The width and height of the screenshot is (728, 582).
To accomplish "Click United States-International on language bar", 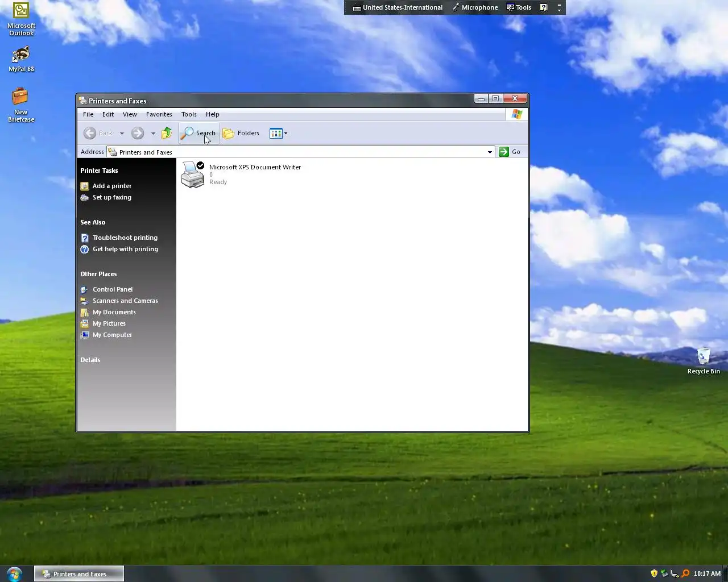I will tap(398, 7).
